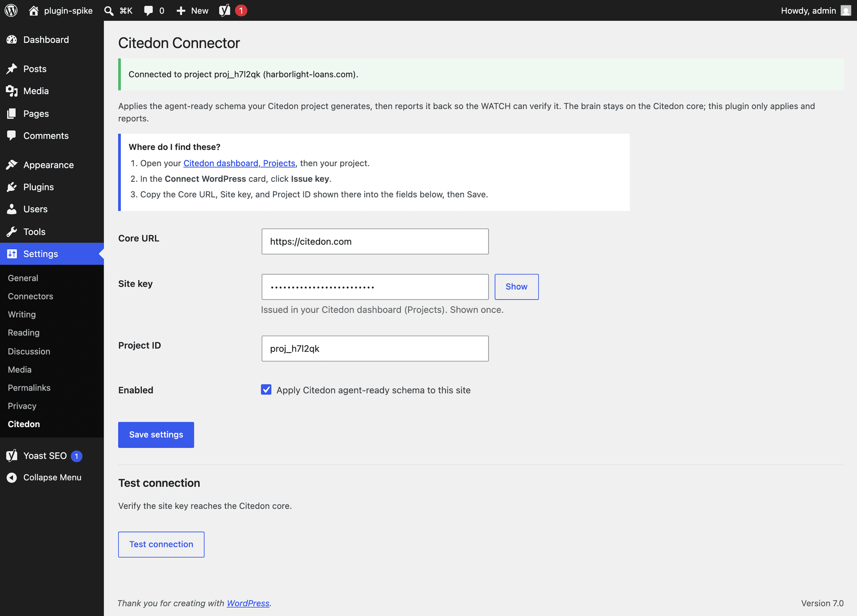Click the Settings sliders icon

click(12, 254)
